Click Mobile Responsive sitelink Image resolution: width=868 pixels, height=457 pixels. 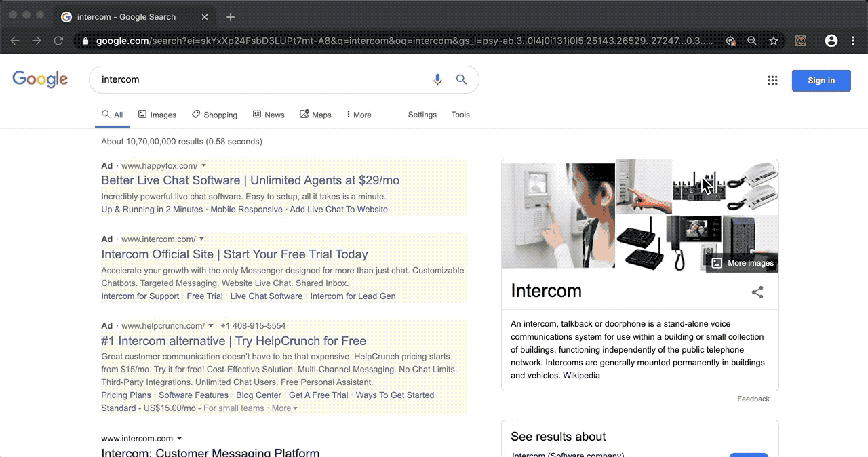[x=246, y=210]
